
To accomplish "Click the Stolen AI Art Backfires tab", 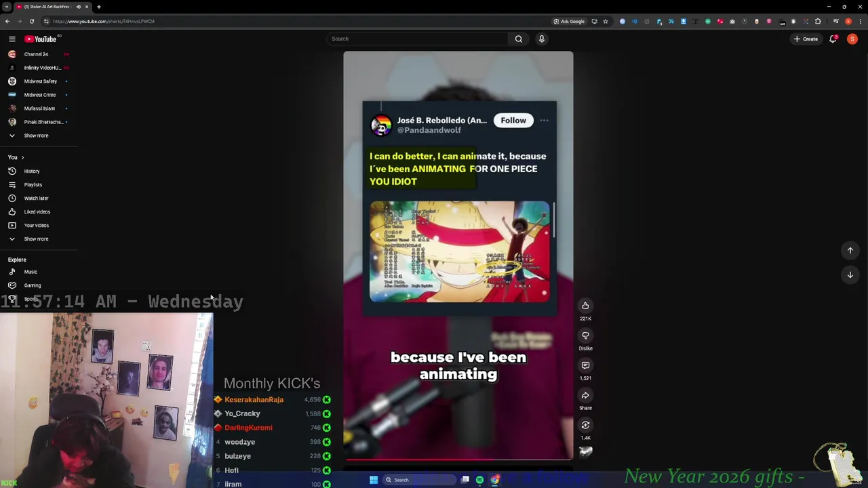I will pyautogui.click(x=46, y=7).
